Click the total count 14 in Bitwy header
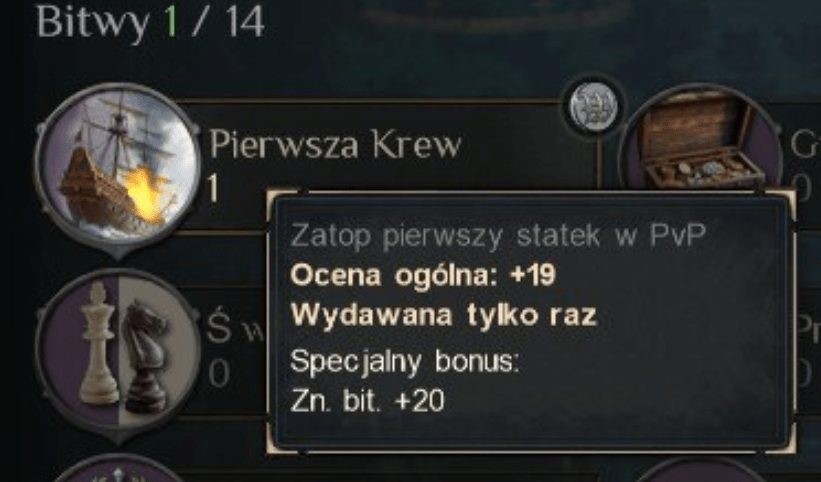The width and height of the screenshot is (821, 482). click(246, 21)
